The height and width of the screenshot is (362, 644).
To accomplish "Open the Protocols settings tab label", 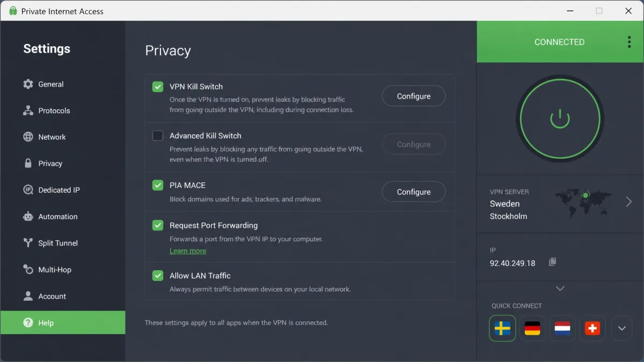I will 54,110.
